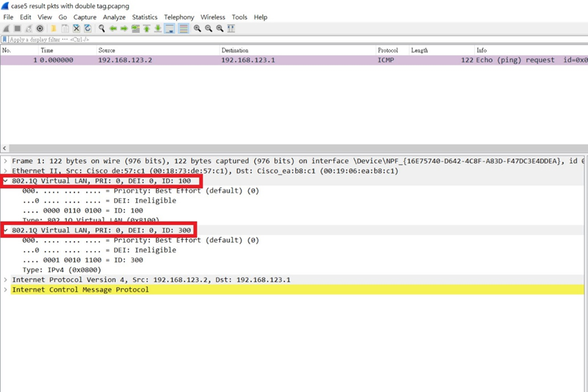
Task: Click the display filter input field
Action: 298,39
